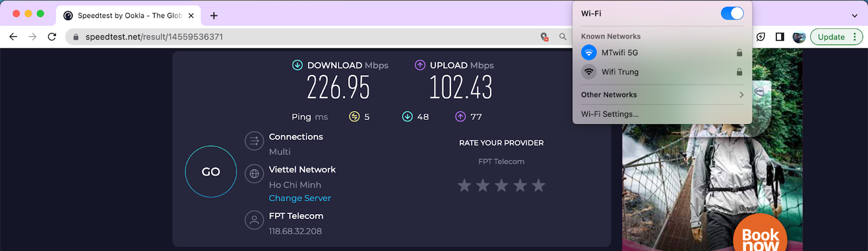The image size is (868, 251).
Task: Click the blocked cookies icon in address bar
Action: 544,37
